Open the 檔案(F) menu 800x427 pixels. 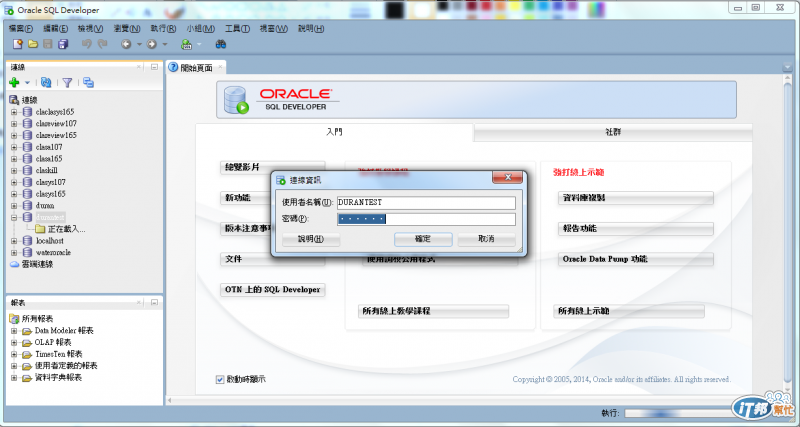(21, 29)
